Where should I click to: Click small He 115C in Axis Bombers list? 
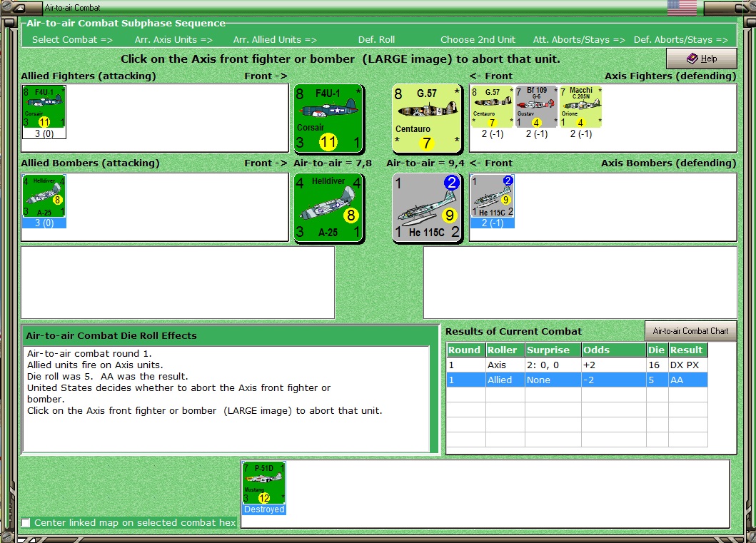[x=493, y=196]
